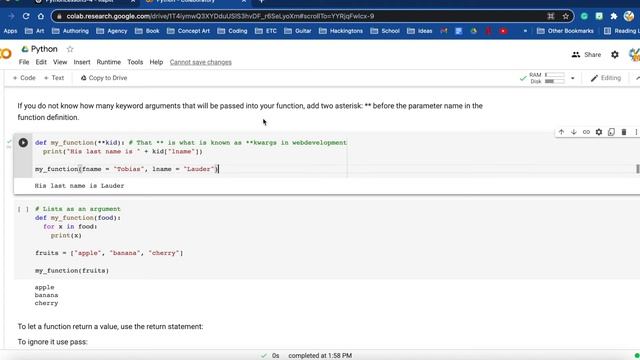Move the selected cell up

pos(561,132)
